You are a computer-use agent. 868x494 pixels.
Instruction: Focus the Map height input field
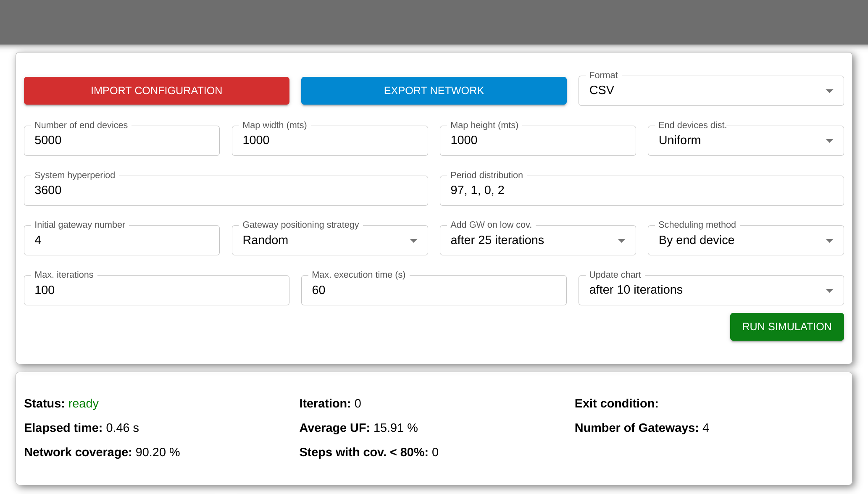[537, 141]
